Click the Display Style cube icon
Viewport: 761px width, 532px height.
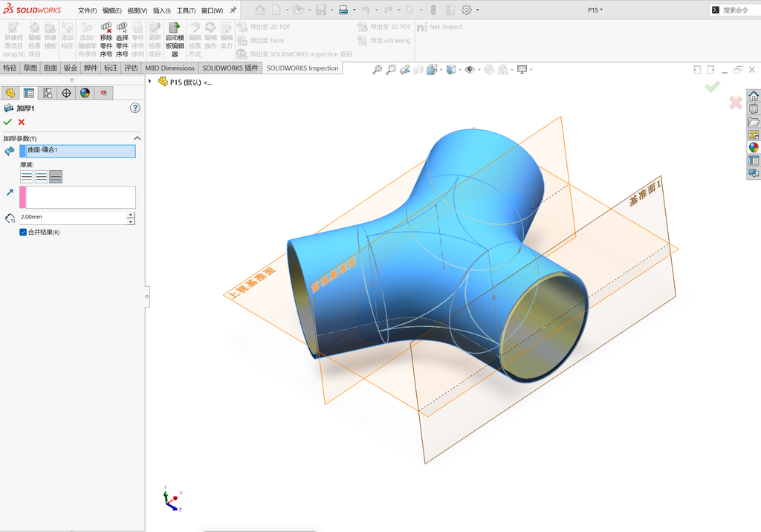click(x=451, y=70)
